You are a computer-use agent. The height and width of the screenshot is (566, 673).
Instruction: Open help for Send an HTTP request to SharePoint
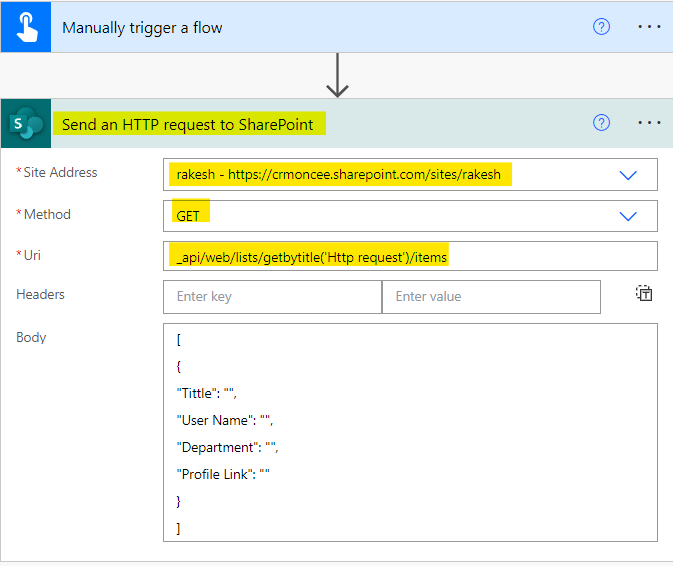point(601,123)
